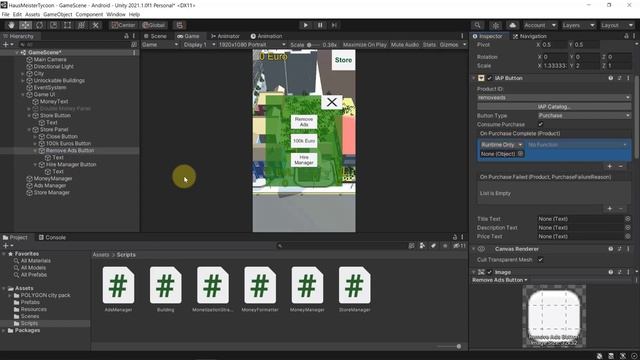Open Layers dropdown

(x=578, y=25)
